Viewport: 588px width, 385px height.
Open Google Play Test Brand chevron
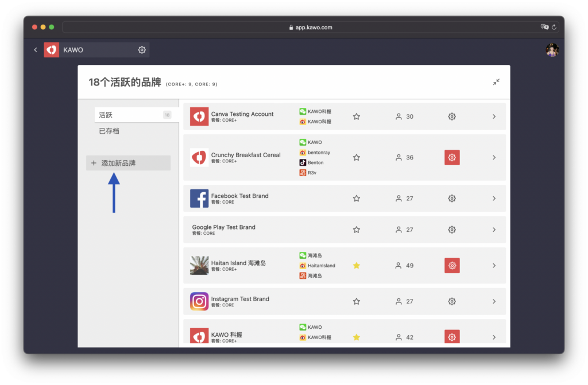coord(494,230)
